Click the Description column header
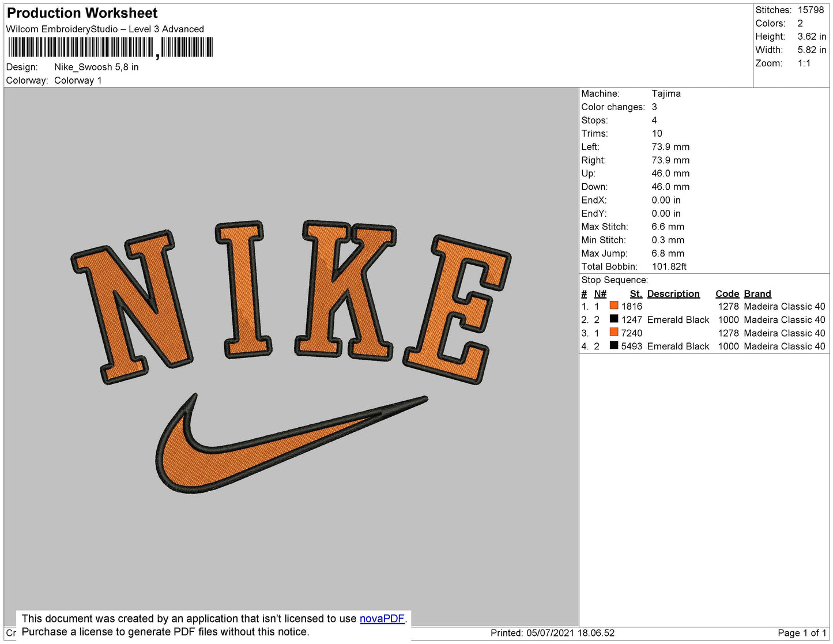The width and height of the screenshot is (833, 644). [x=673, y=294]
